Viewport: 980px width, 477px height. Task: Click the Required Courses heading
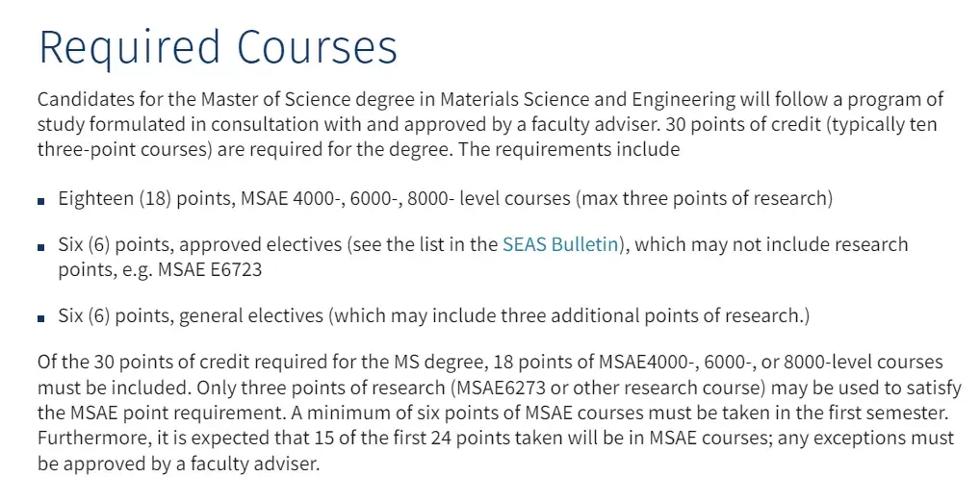tap(218, 47)
